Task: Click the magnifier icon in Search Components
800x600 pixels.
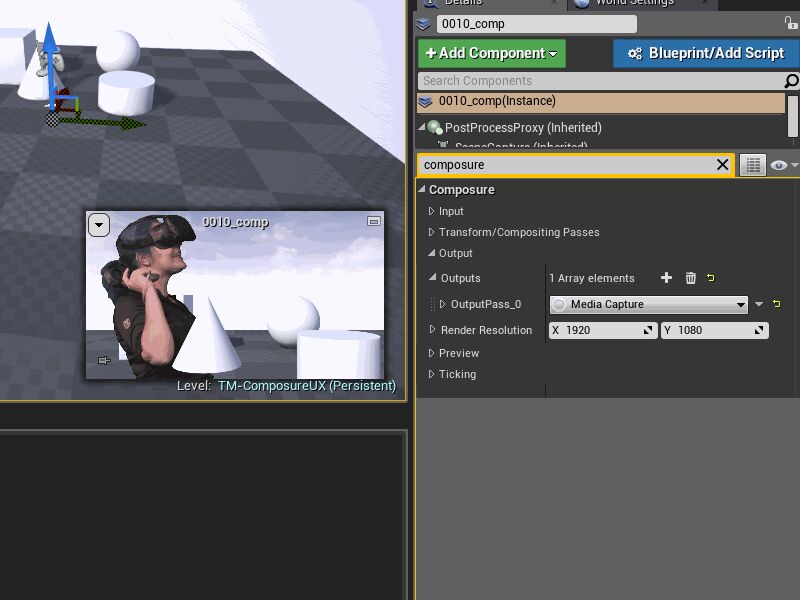Action: tap(791, 81)
